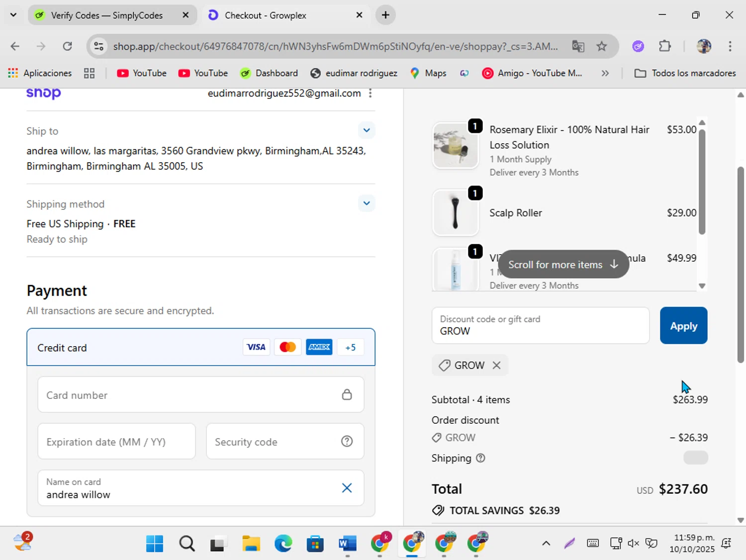Show the +5 additional card types

(x=351, y=347)
